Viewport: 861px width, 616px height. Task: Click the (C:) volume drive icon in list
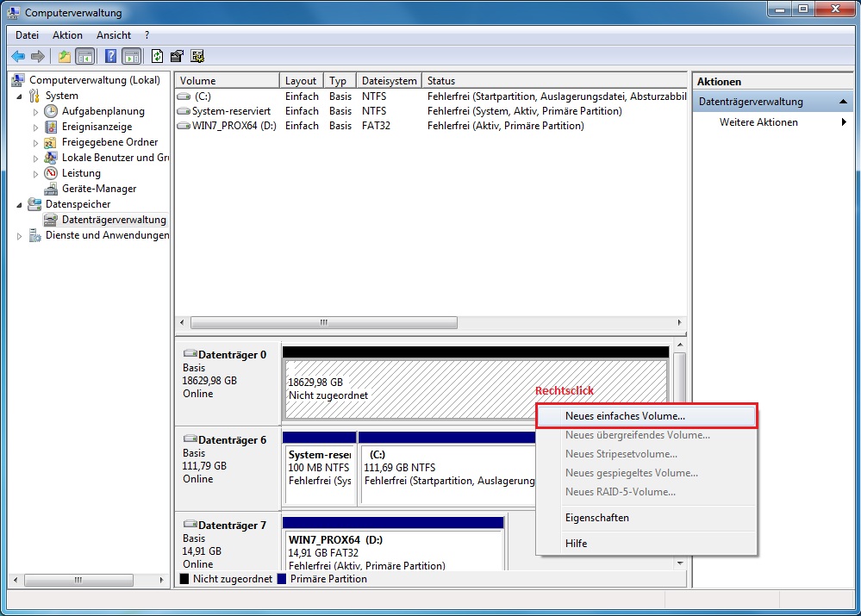pyautogui.click(x=184, y=96)
